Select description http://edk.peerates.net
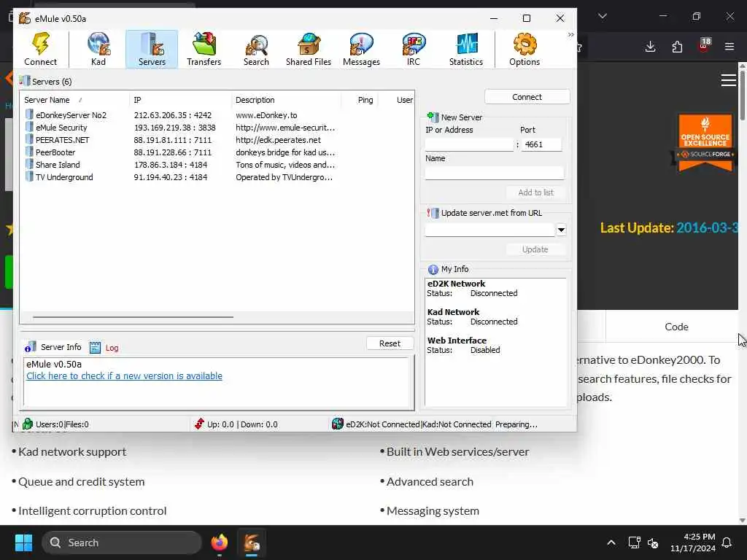The image size is (747, 560). tap(278, 140)
